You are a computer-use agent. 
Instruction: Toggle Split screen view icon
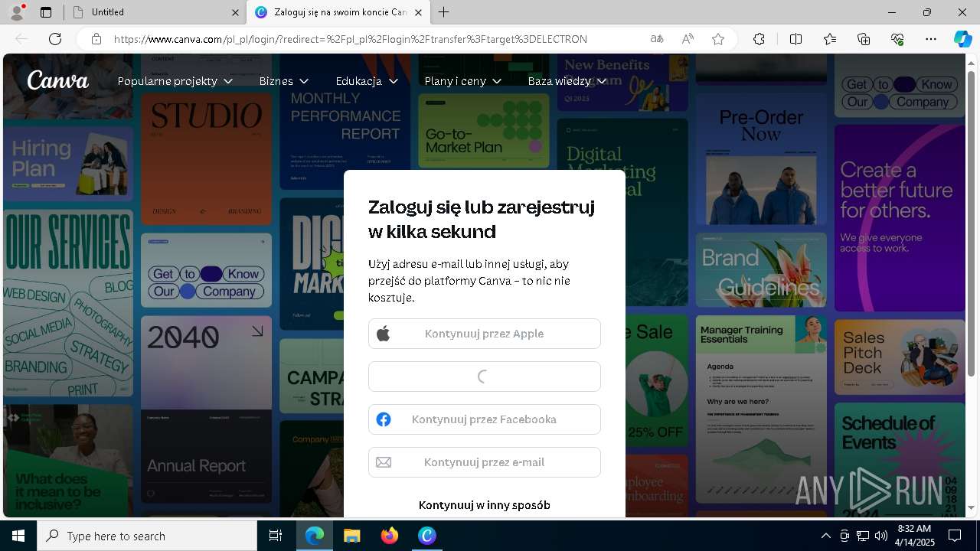click(795, 39)
